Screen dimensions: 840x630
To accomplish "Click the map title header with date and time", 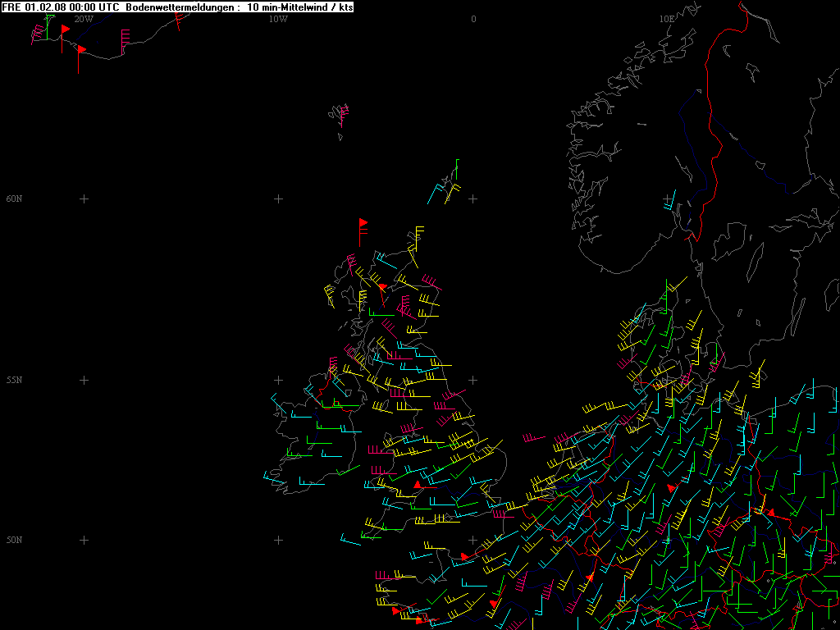I will tap(178, 7).
